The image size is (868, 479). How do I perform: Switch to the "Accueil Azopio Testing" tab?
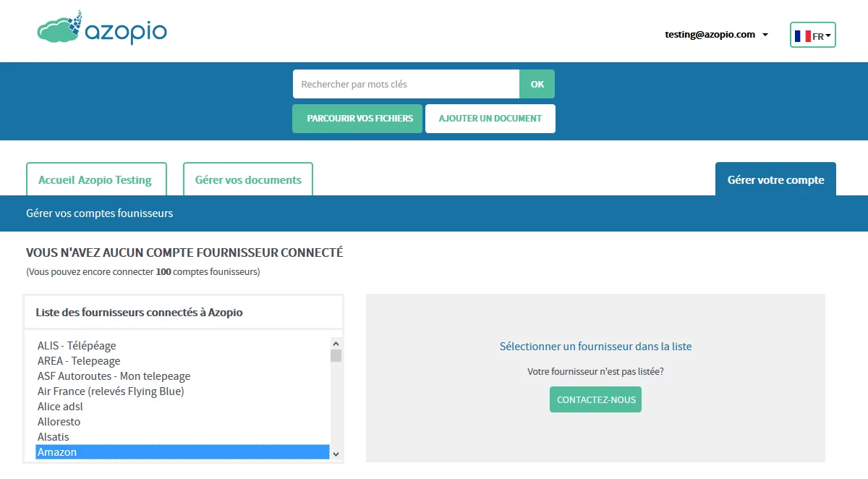pyautogui.click(x=96, y=179)
